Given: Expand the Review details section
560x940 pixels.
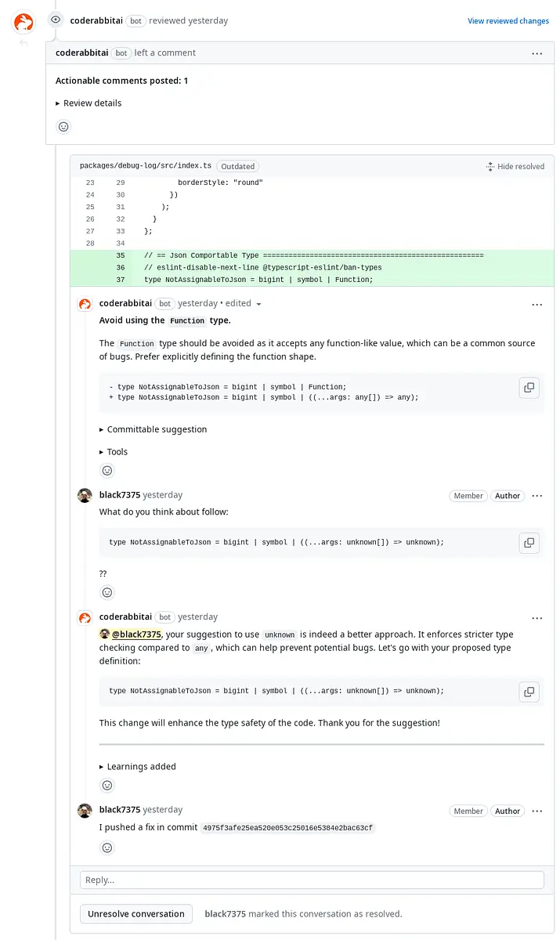Looking at the screenshot, I should pos(89,103).
